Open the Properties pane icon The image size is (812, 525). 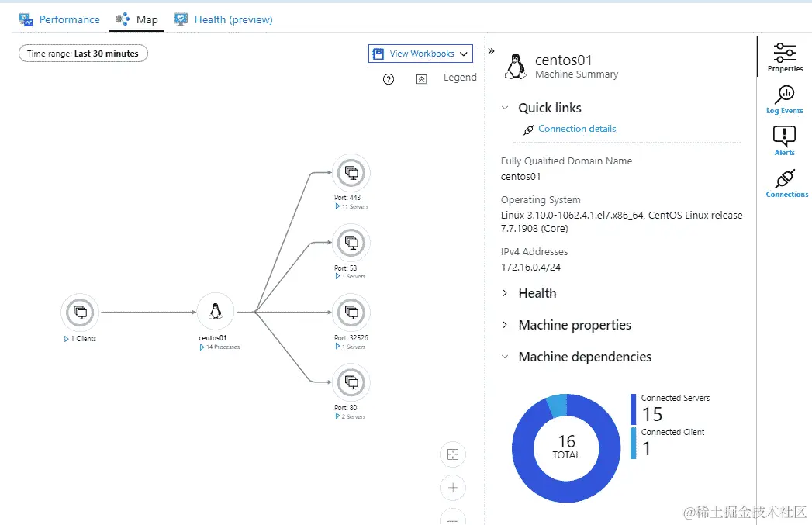pyautogui.click(x=785, y=57)
